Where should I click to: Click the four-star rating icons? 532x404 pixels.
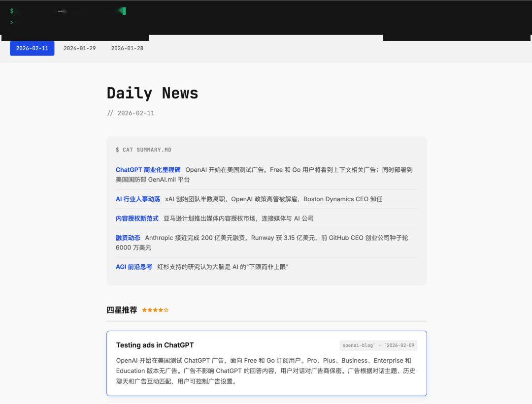pyautogui.click(x=155, y=310)
